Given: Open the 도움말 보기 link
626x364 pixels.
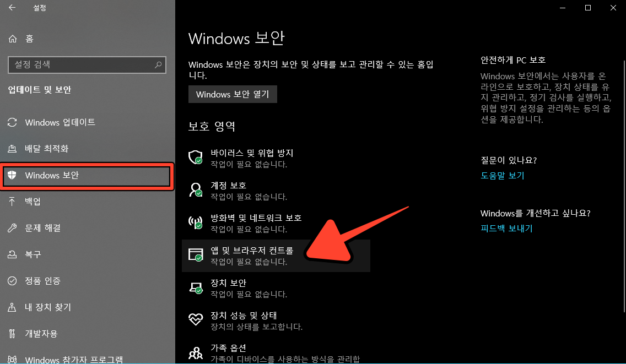Looking at the screenshot, I should 502,175.
